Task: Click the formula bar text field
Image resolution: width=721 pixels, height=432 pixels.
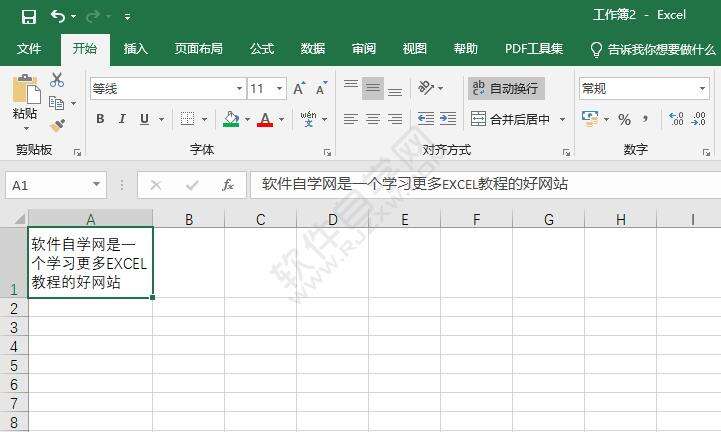Action: point(486,185)
